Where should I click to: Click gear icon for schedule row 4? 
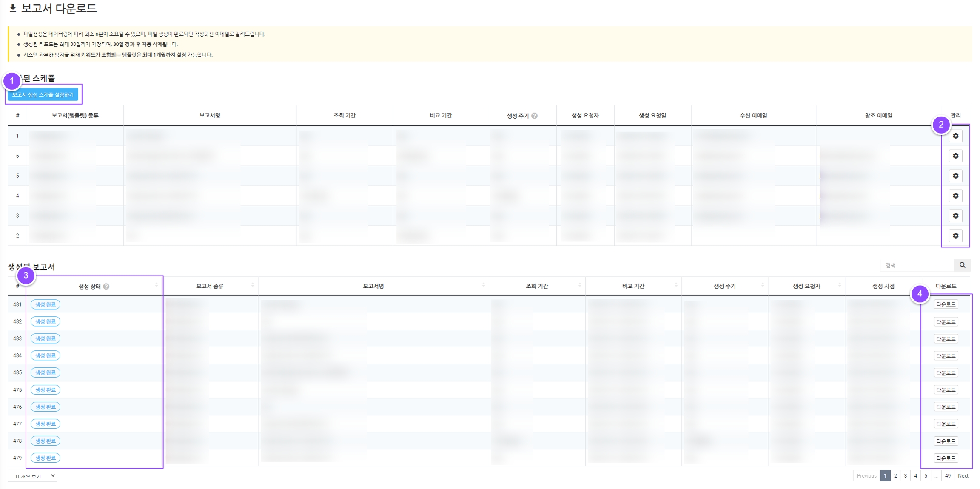(955, 196)
